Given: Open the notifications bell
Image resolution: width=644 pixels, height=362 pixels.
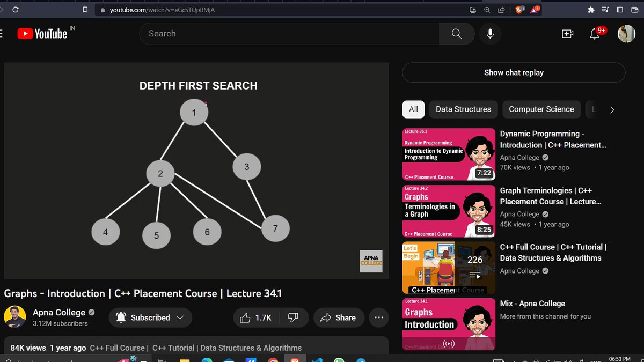Looking at the screenshot, I should [594, 34].
